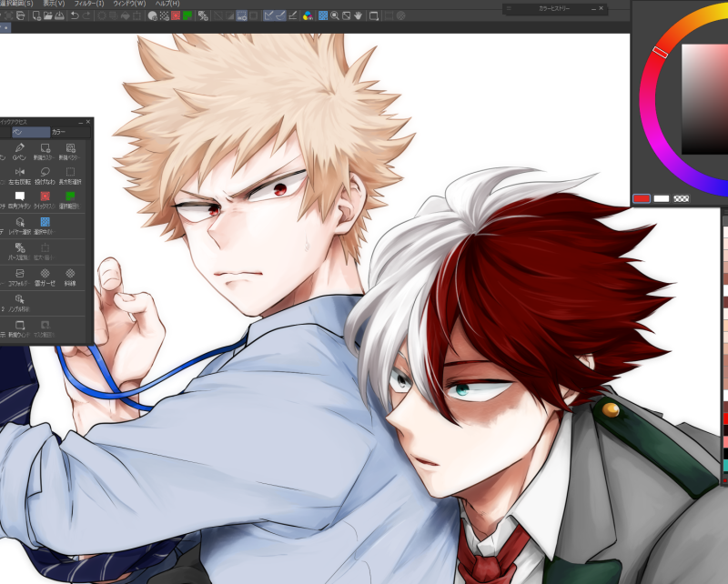Click the 新規ラスター new raster layer icon

tap(45, 152)
